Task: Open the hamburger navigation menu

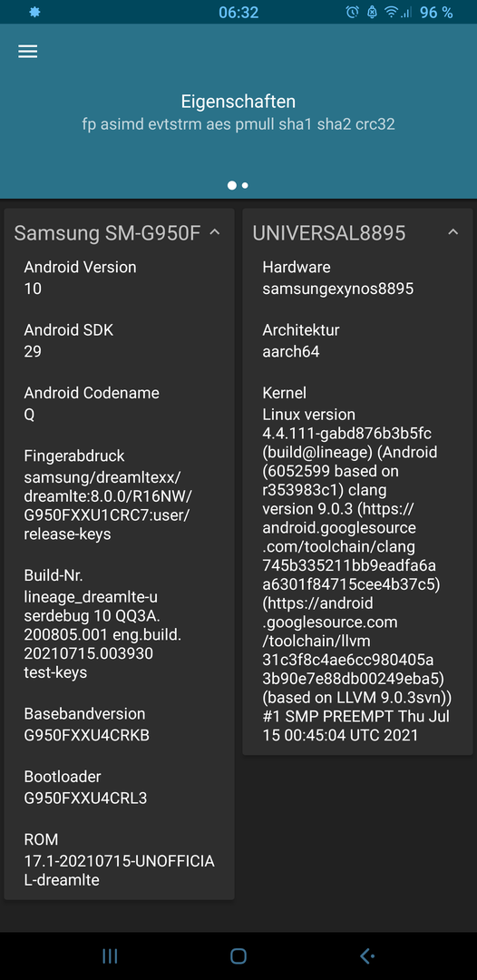Action: click(x=27, y=51)
